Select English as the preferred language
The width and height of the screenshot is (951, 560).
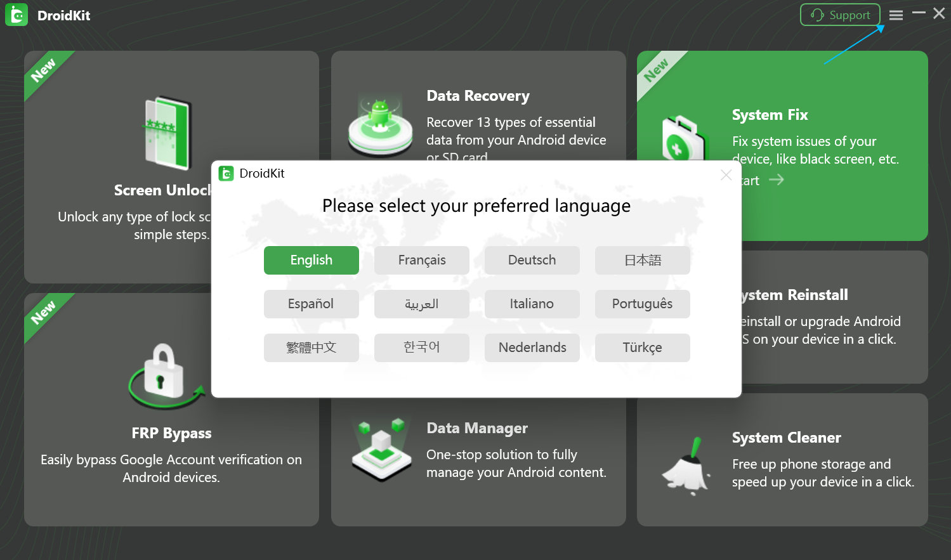click(x=312, y=260)
